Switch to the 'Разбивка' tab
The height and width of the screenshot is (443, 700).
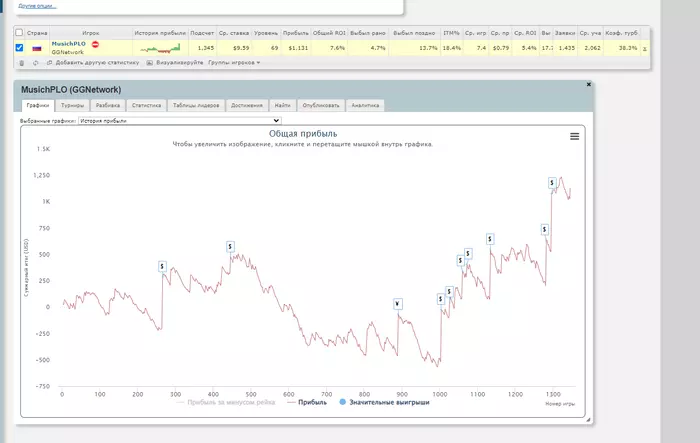pyautogui.click(x=108, y=105)
